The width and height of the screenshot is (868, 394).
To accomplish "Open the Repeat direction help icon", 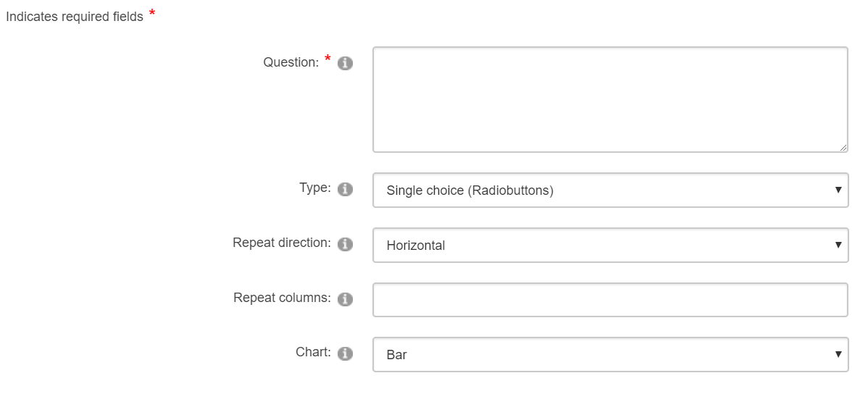I will click(x=346, y=244).
